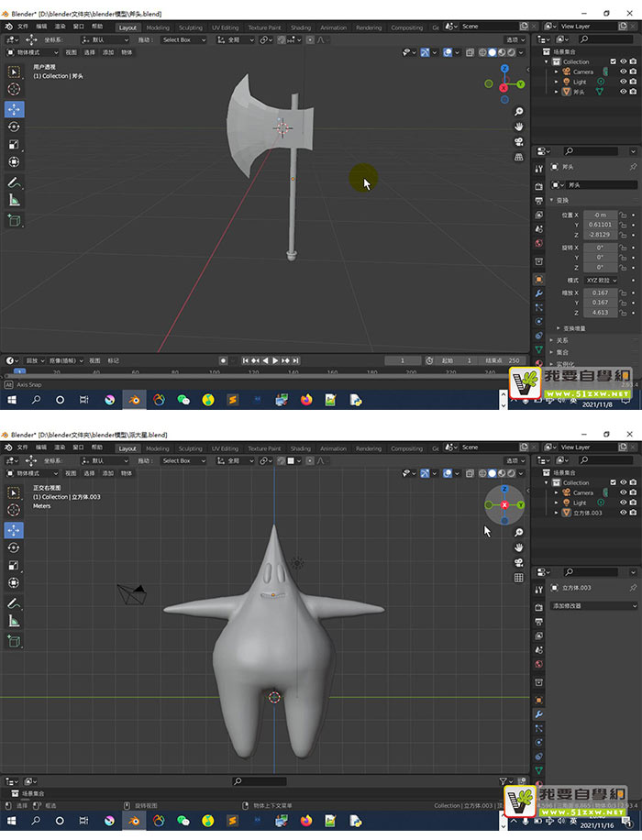The height and width of the screenshot is (840, 642).
Task: Choose the Add Cube tool in 斧头.blend window
Action: [14, 220]
